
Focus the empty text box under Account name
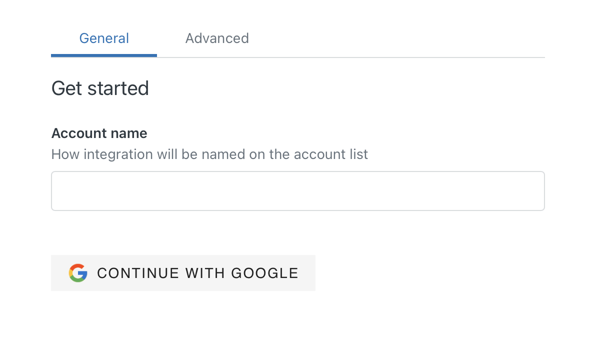point(297,191)
